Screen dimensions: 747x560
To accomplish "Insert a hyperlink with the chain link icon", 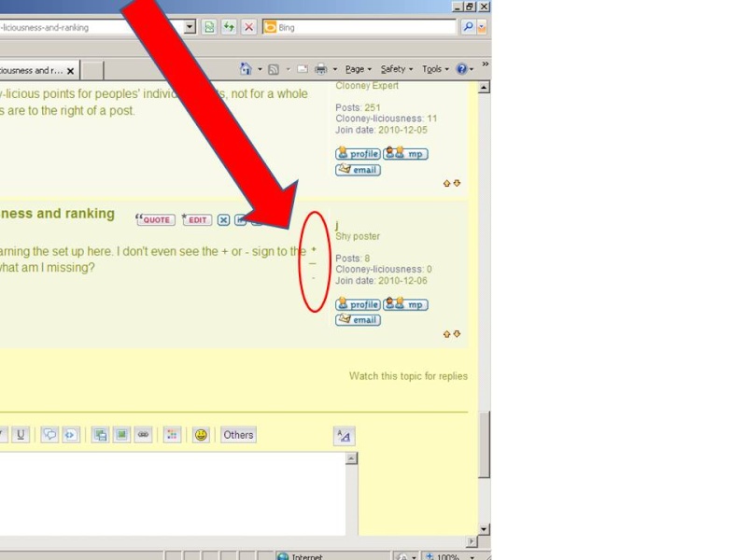I will point(143,435).
